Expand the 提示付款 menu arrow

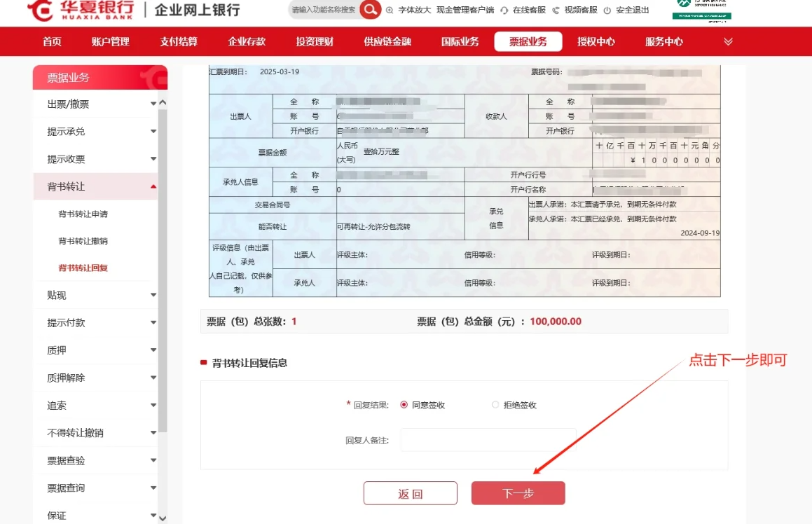click(153, 322)
